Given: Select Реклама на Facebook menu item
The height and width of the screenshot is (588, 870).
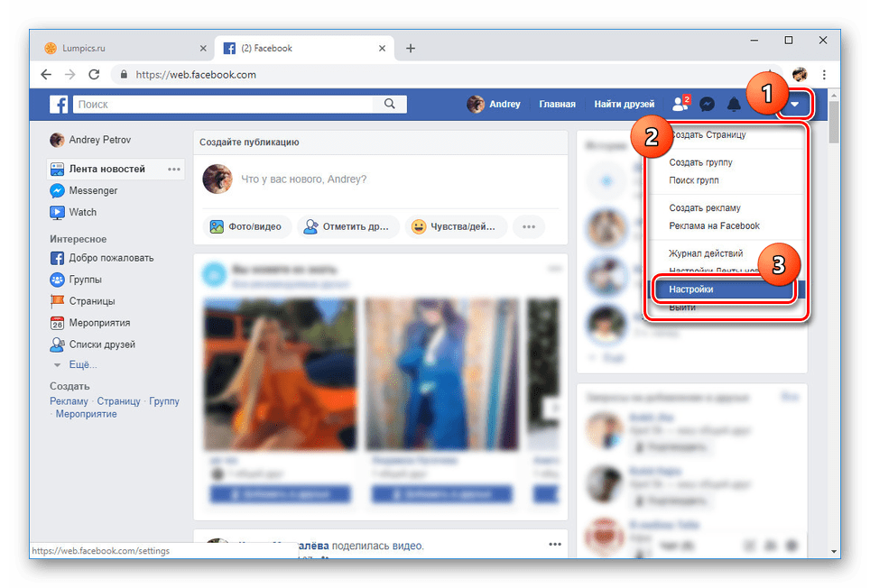Looking at the screenshot, I should tap(714, 225).
